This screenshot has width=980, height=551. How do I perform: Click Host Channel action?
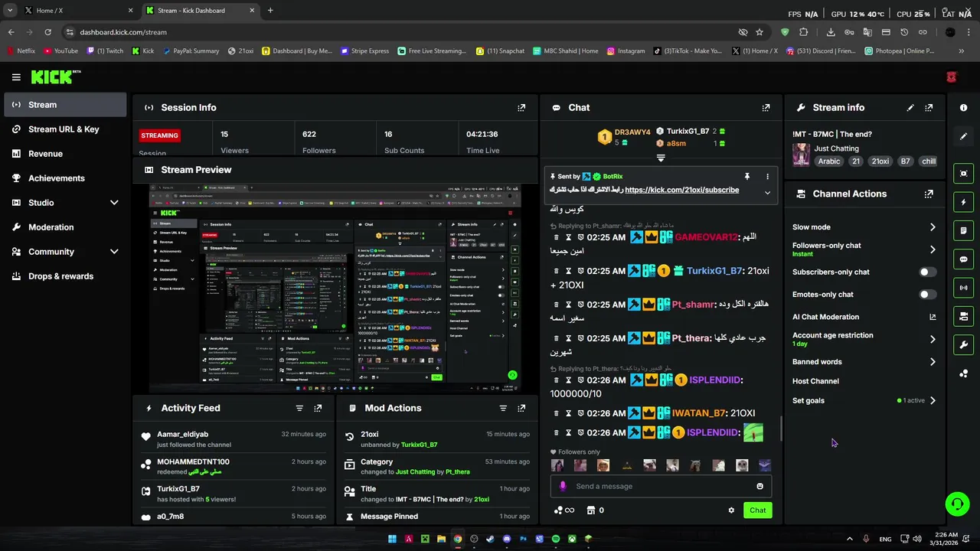point(815,381)
